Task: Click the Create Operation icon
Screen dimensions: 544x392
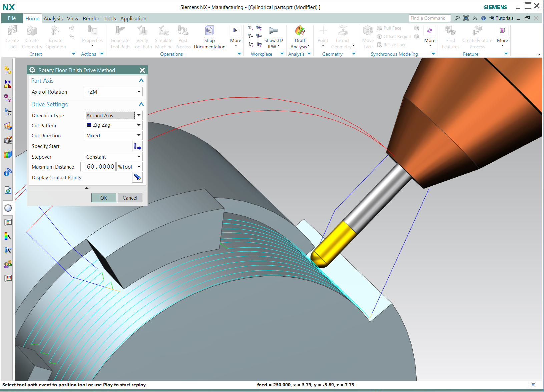Action: point(55,31)
